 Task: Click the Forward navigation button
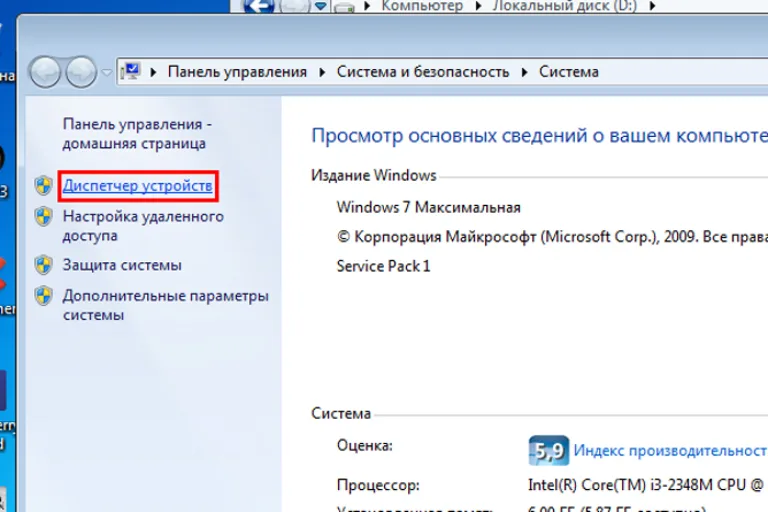coord(81,72)
